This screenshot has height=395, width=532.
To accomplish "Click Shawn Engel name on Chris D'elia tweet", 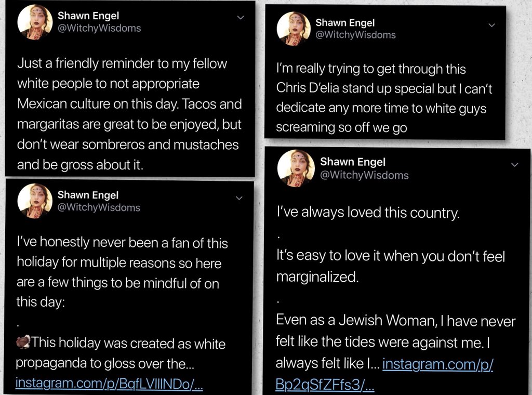I will click(x=345, y=23).
